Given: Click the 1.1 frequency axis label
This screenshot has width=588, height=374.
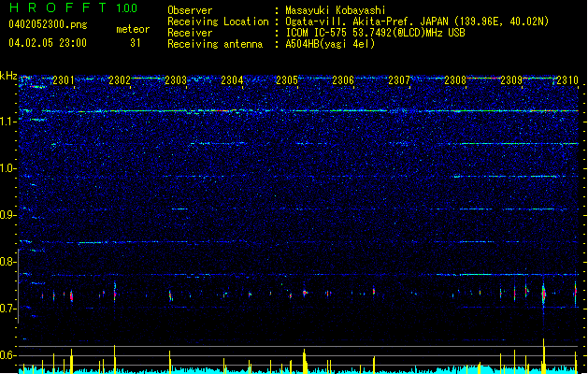Looking at the screenshot, I should pos(8,122).
